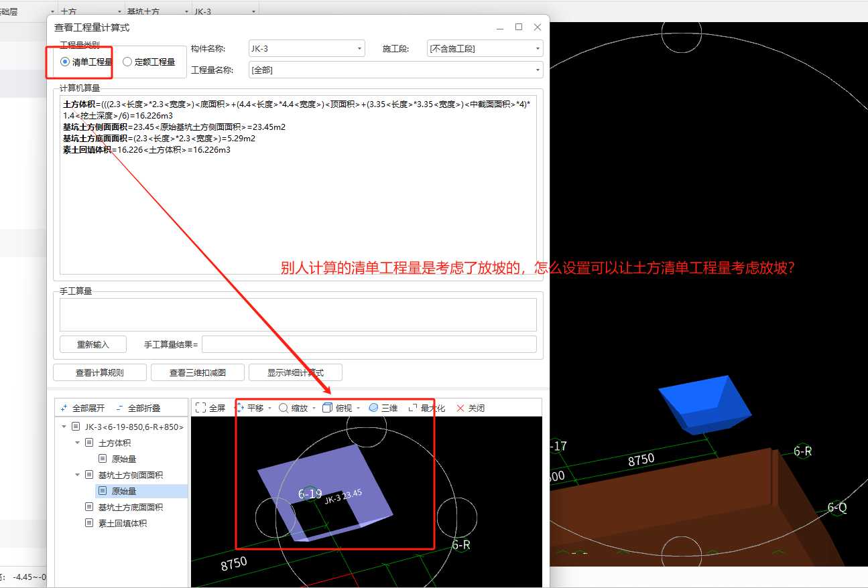868x588 pixels.
Task: Click the 全部展开 expand-all icon
Action: click(x=64, y=408)
